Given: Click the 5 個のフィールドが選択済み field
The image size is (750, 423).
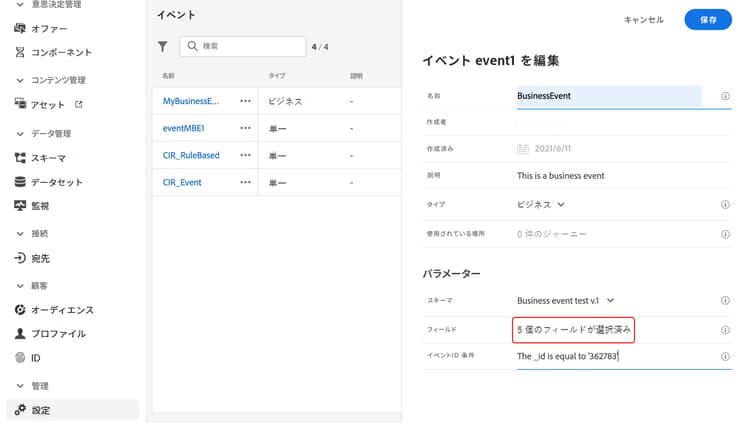Looking at the screenshot, I should pos(574,330).
